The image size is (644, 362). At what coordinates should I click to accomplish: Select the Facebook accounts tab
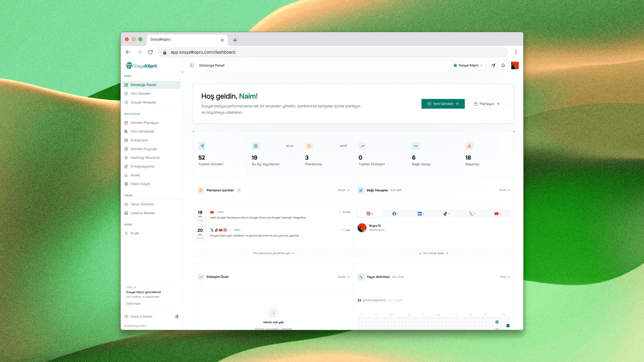[x=395, y=214]
